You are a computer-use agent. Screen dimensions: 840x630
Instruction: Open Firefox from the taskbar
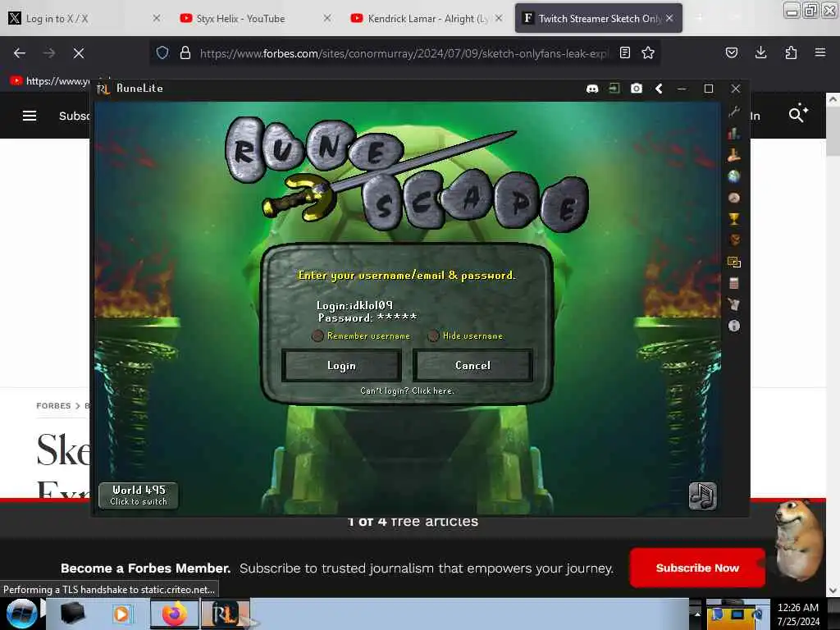175,614
